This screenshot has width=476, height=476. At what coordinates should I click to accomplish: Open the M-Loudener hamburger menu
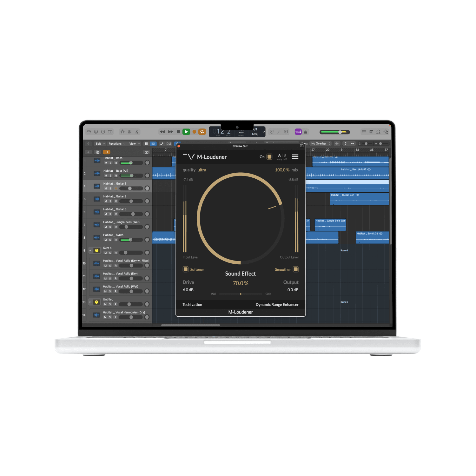tap(295, 157)
